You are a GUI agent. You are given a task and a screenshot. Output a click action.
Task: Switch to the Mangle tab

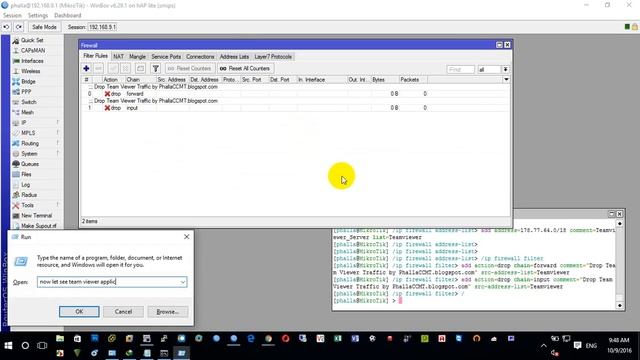[x=137, y=56]
